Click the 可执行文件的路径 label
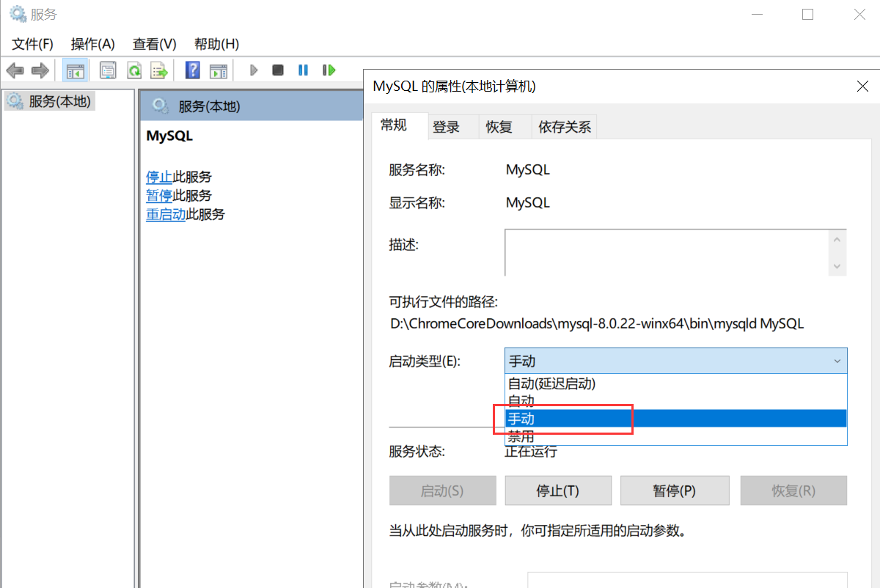The height and width of the screenshot is (588, 880). (x=444, y=301)
